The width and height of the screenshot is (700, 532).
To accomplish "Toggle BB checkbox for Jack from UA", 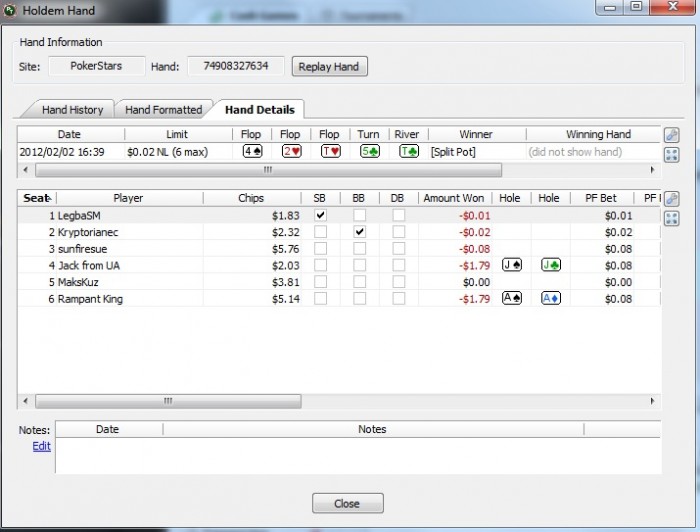I will tap(359, 265).
